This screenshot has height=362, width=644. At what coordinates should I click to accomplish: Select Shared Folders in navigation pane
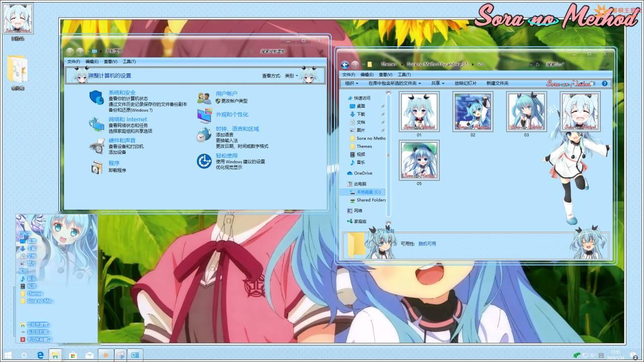[x=367, y=200]
